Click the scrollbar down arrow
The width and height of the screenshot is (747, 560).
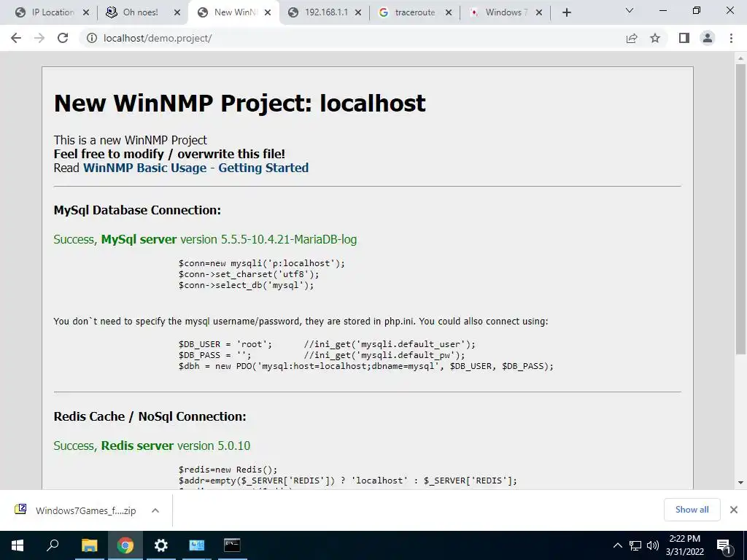740,483
